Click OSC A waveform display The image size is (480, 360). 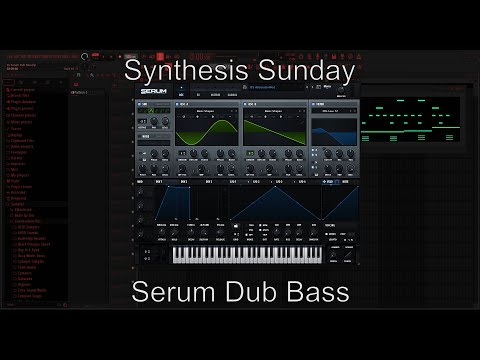207,132
